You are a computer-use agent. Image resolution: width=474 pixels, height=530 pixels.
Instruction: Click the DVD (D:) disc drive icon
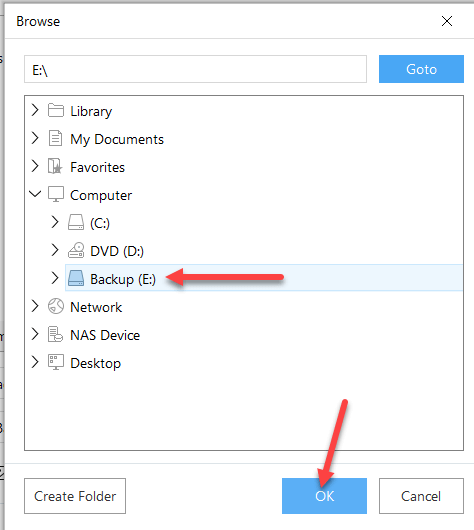[76, 250]
